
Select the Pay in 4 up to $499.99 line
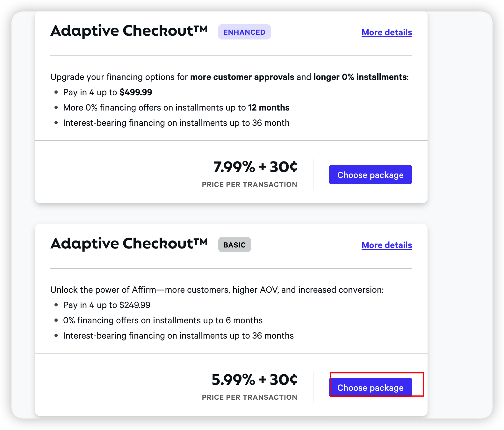(x=107, y=92)
